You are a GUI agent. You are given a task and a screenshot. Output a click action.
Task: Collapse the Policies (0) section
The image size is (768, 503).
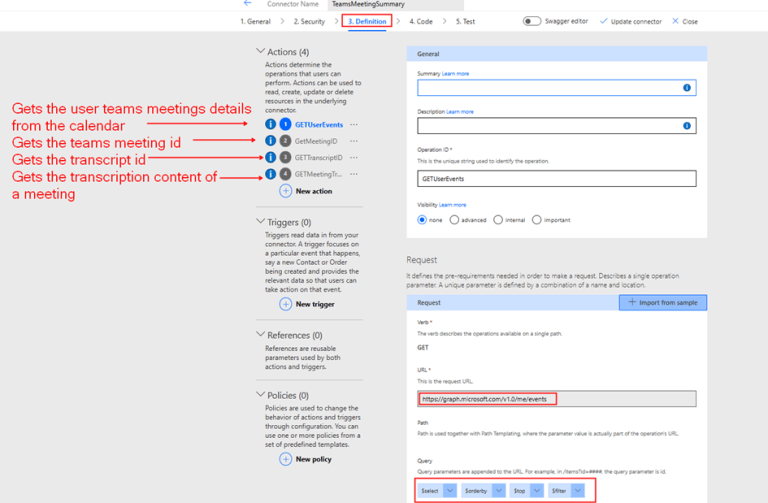261,394
